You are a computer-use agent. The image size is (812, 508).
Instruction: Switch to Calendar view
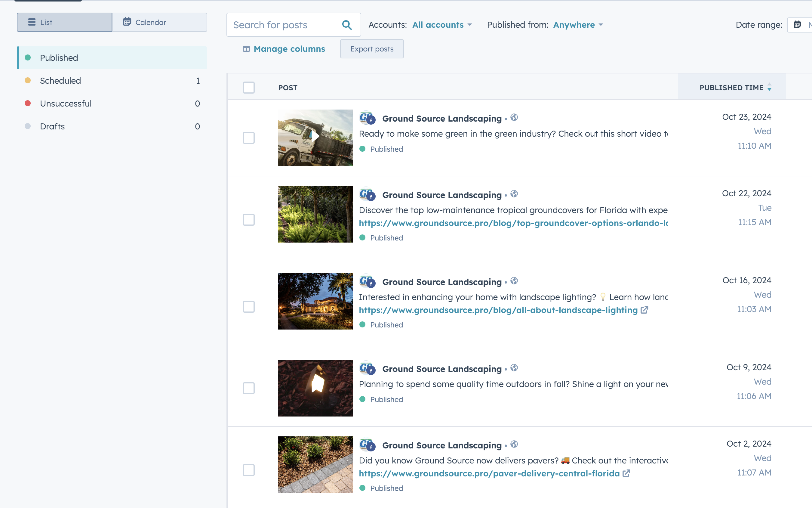[x=159, y=22]
